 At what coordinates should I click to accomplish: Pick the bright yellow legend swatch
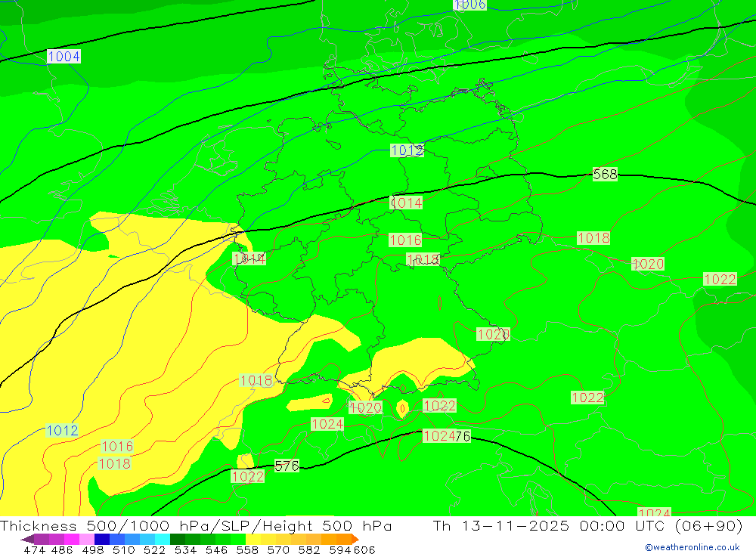[x=253, y=539]
